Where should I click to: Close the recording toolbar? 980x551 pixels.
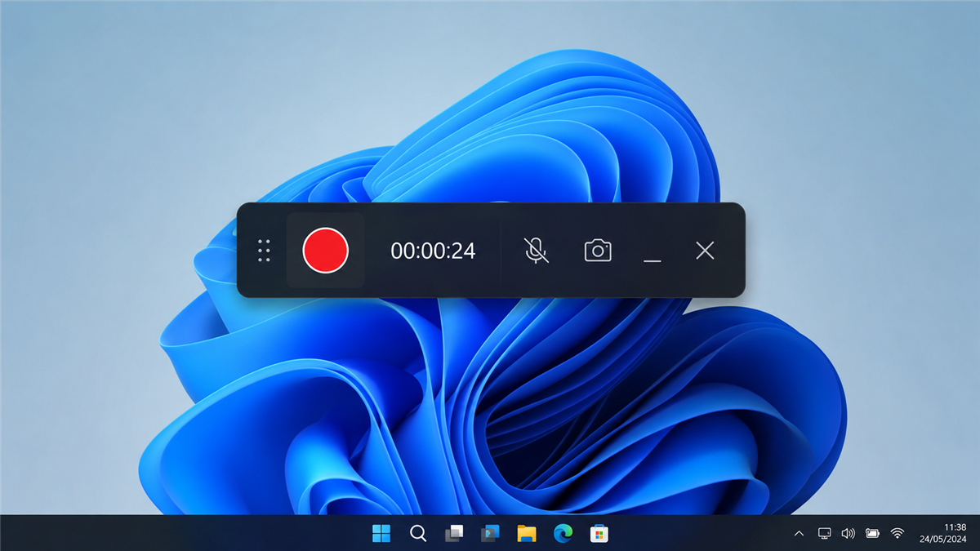pos(705,251)
